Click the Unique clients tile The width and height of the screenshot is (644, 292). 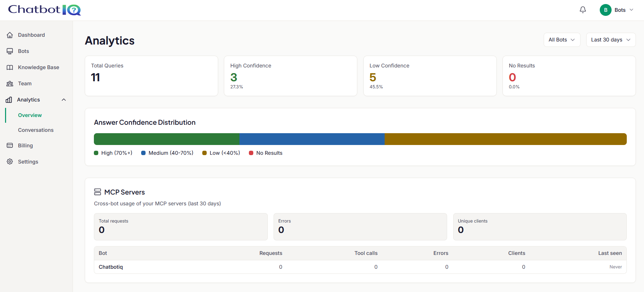[540, 227]
